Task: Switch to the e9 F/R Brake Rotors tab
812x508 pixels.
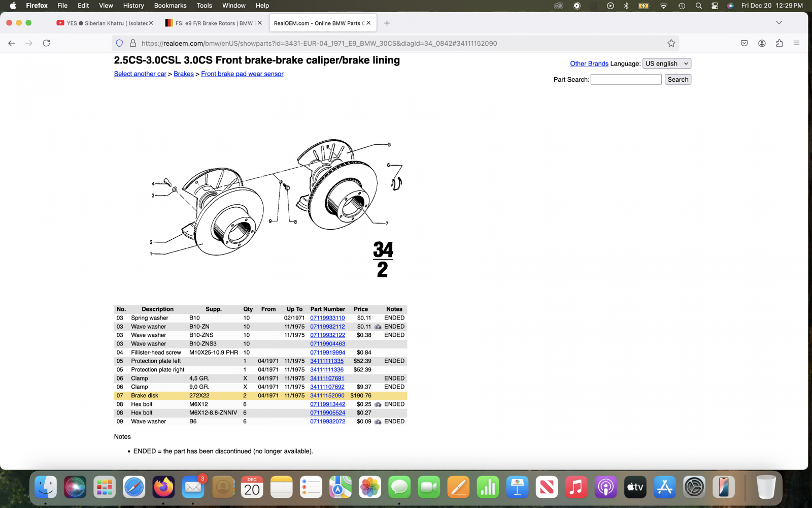Action: (x=213, y=23)
